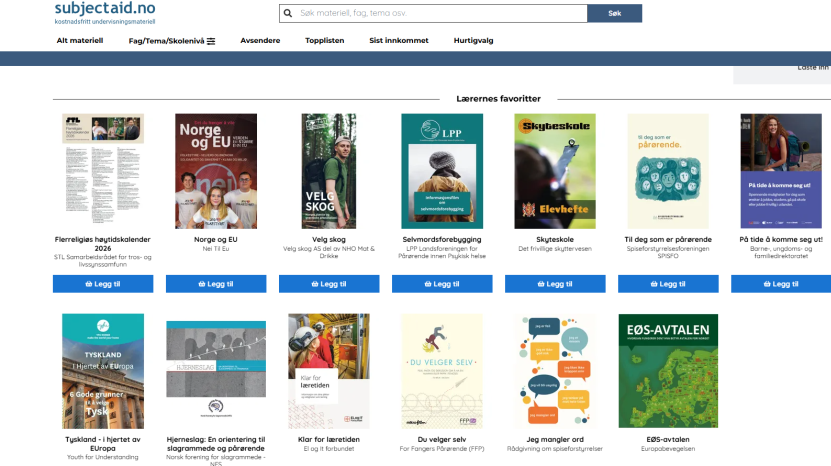Add Velg skog to the cart
The height and width of the screenshot is (466, 831).
point(328,284)
